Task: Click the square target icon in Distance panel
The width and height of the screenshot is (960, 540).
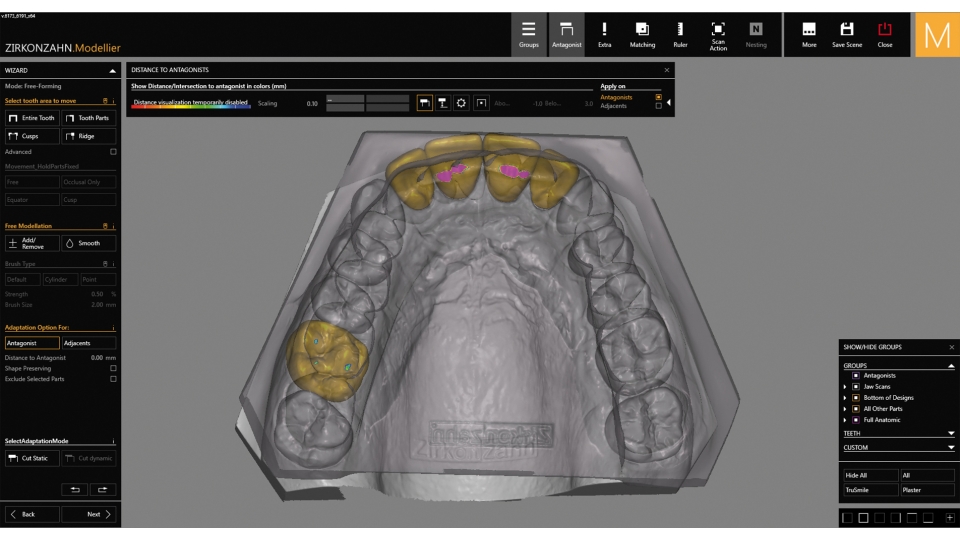Action: (x=481, y=103)
